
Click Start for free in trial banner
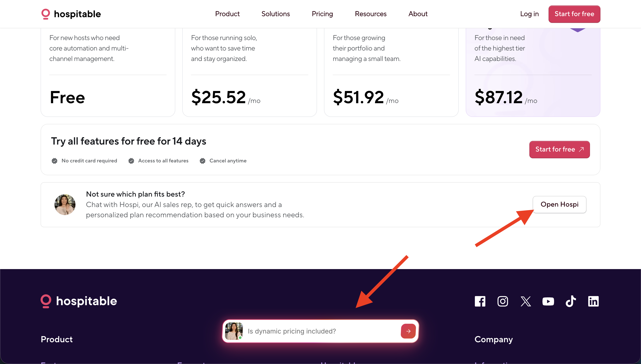[x=559, y=149]
